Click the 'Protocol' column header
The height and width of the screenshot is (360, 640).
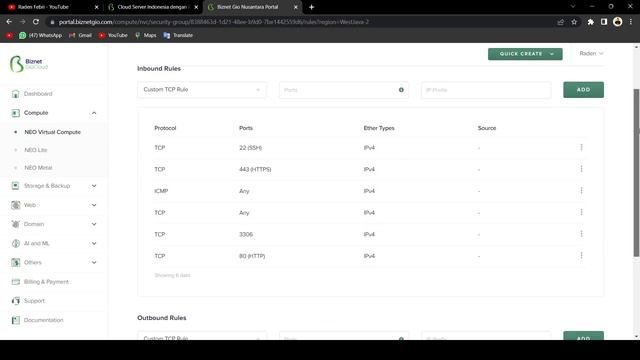[165, 128]
